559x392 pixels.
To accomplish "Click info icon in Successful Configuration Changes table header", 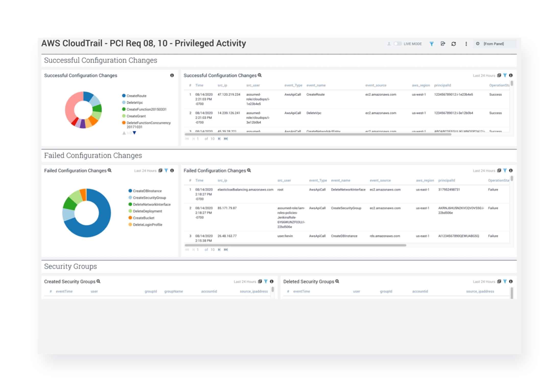I will (x=511, y=75).
